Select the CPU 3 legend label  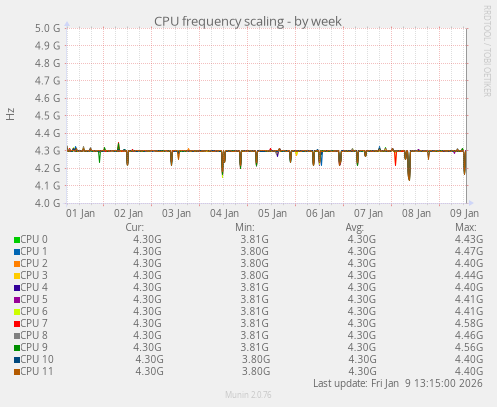(x=34, y=275)
